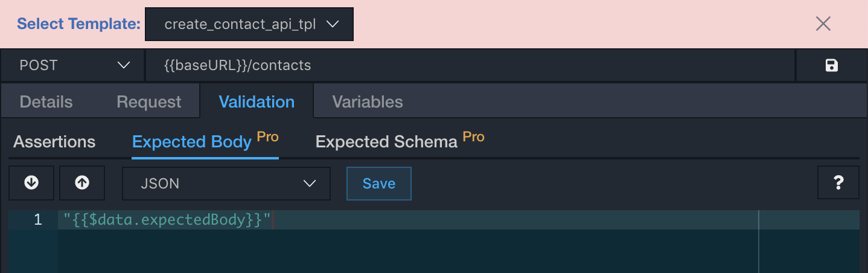The width and height of the screenshot is (868, 273).
Task: Click the {{baseURL}}/contacts URL field
Action: 470,65
